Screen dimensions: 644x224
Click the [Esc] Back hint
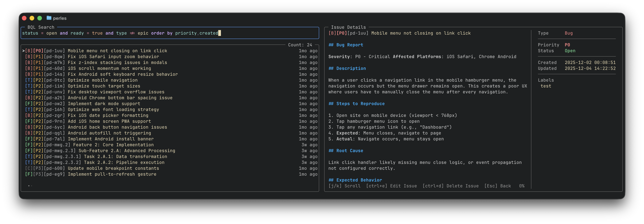(x=497, y=186)
